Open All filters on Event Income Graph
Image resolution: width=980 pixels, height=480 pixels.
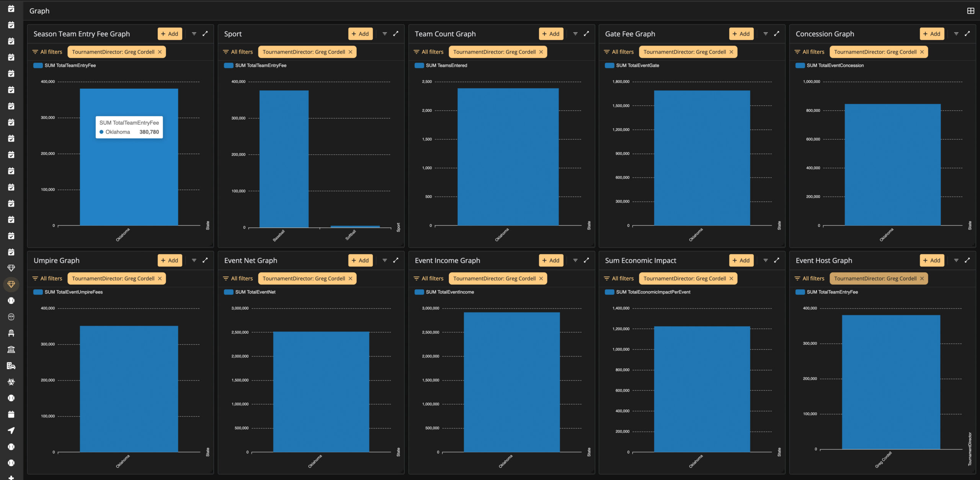coord(428,279)
